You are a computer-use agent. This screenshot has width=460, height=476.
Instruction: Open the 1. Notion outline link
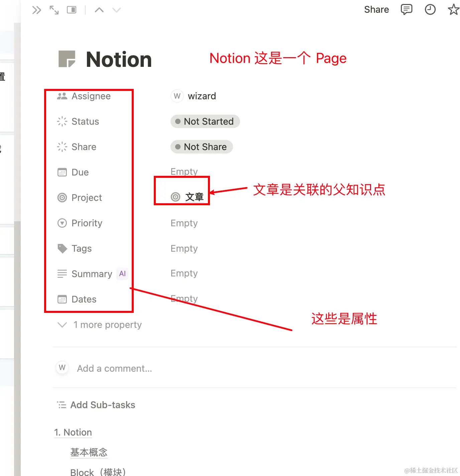(x=73, y=432)
